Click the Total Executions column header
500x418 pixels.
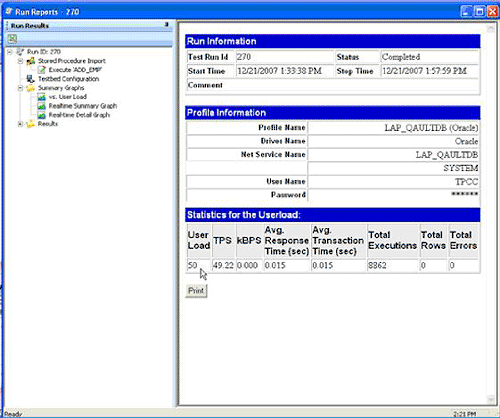393,240
